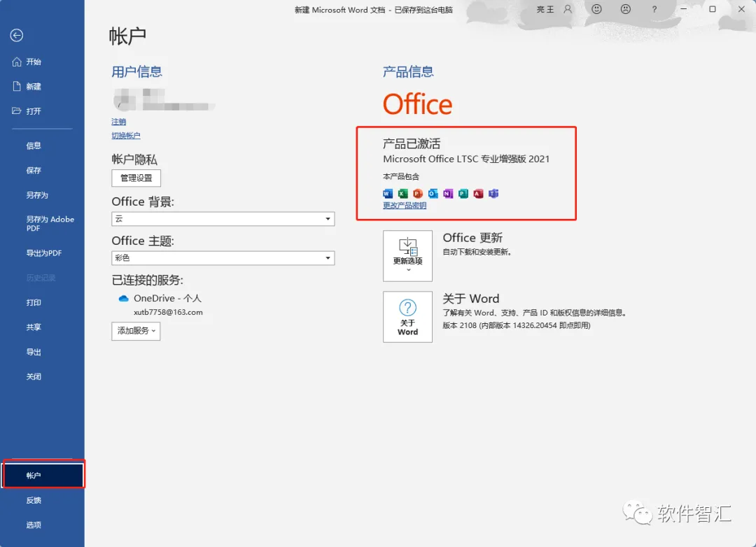Open the 打印 page
This screenshot has height=547, width=756.
click(x=34, y=302)
